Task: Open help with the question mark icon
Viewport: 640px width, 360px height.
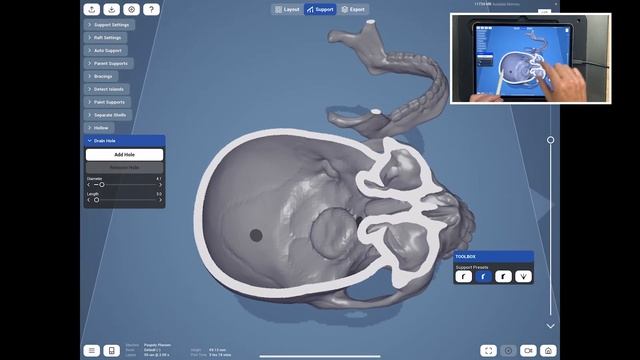Action: tap(151, 9)
